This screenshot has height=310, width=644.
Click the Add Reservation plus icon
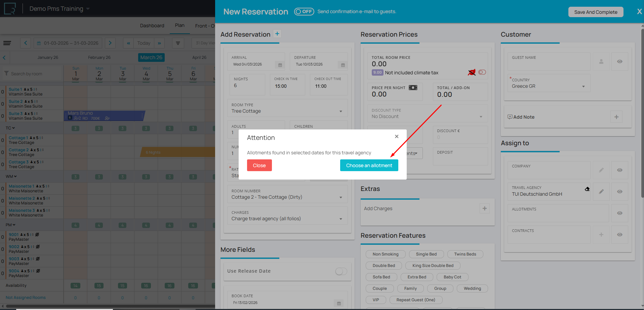coord(277,34)
